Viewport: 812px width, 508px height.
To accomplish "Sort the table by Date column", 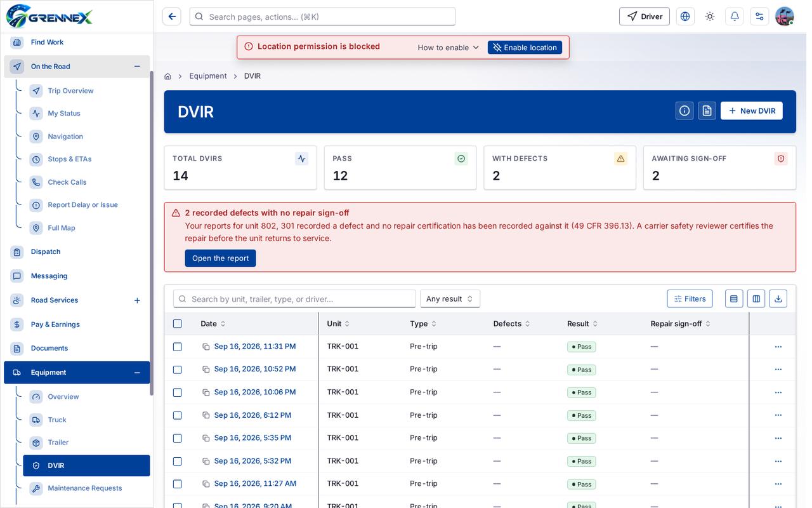I will [213, 324].
